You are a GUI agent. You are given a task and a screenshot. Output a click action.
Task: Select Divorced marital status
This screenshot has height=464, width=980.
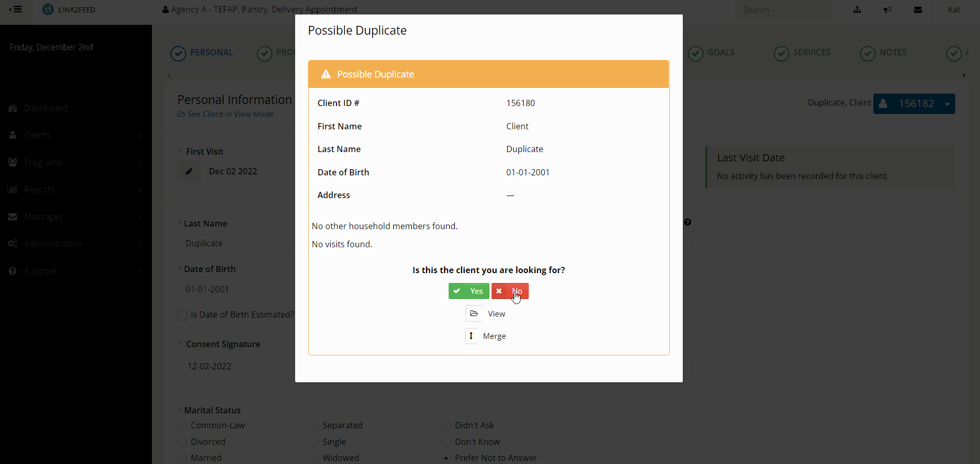click(182, 442)
